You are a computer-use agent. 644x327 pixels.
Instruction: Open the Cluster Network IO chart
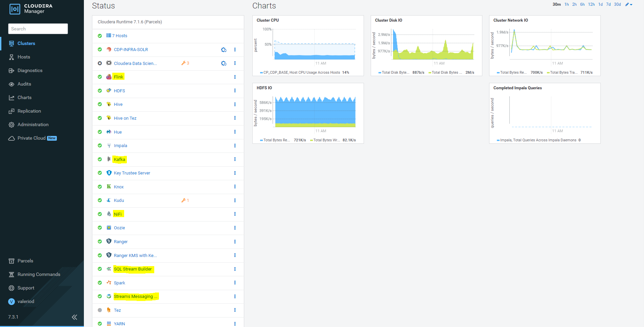click(x=545, y=46)
